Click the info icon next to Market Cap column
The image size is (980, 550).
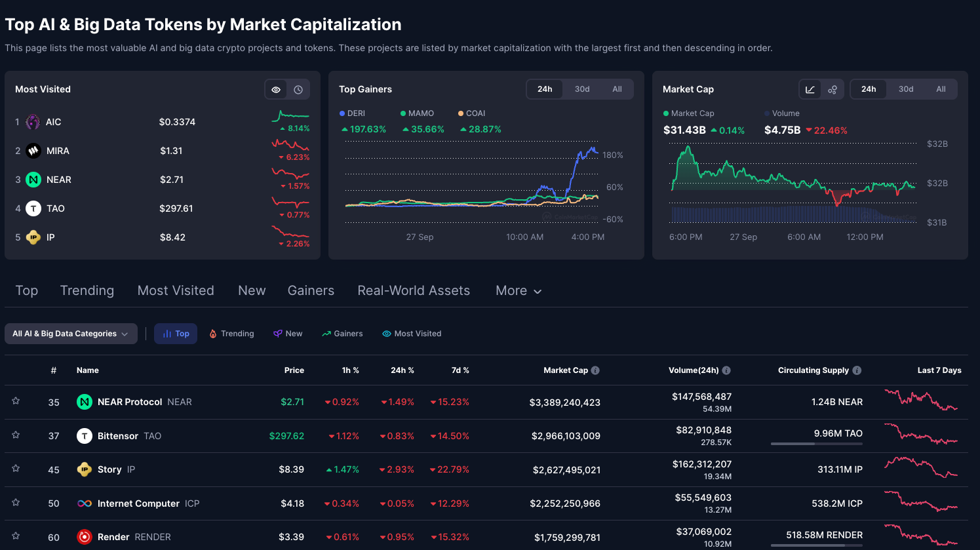click(595, 370)
